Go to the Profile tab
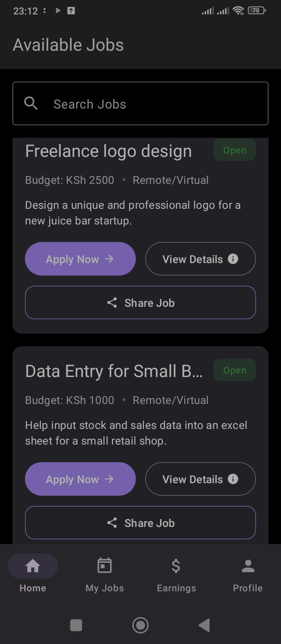 pyautogui.click(x=248, y=573)
